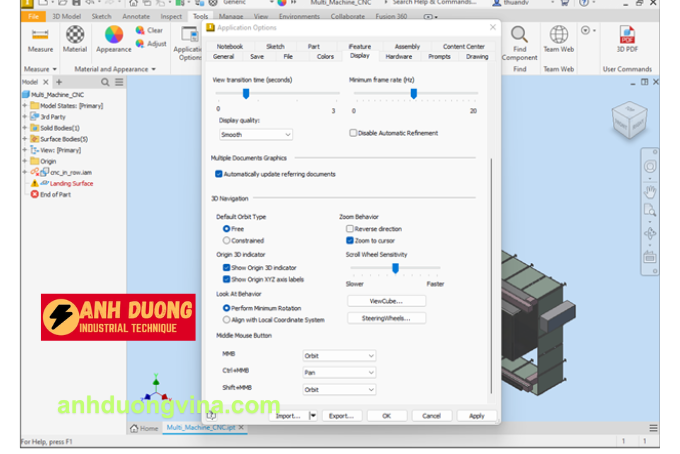Screen dimensions: 680x454
Task: Click the Appearance color wheel icon
Action: pyautogui.click(x=113, y=35)
